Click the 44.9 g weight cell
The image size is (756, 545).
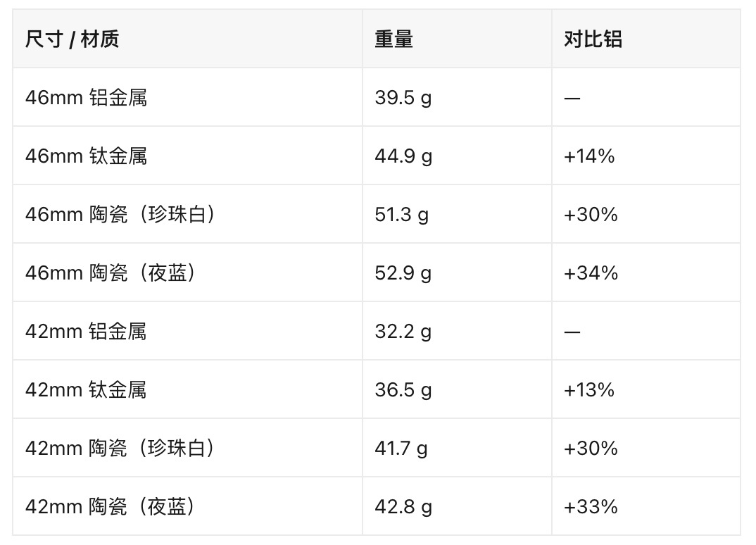[x=403, y=156]
